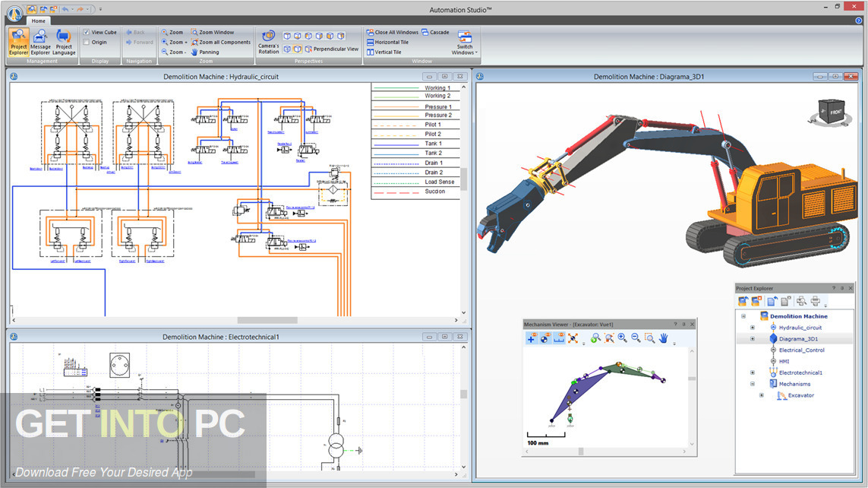Click the Back navigation button
The image size is (868, 488).
click(135, 32)
